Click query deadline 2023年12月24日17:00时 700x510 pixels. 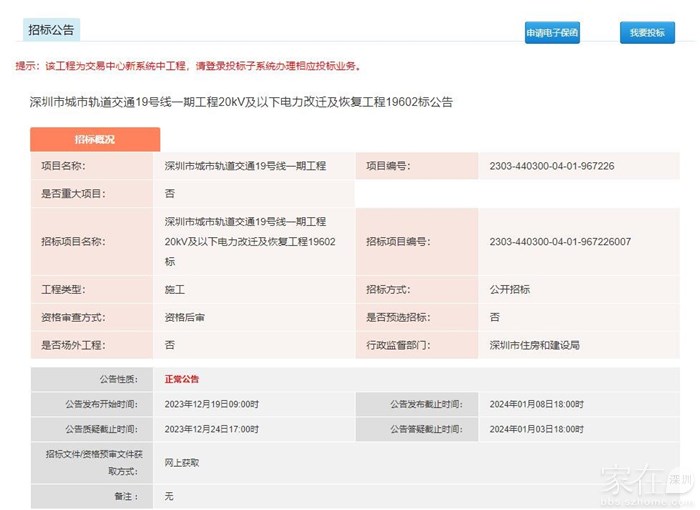pos(211,429)
